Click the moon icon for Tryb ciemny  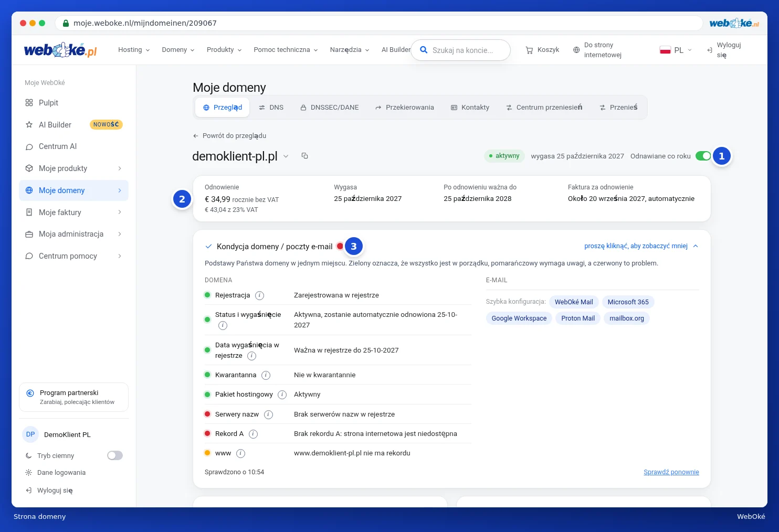[29, 456]
